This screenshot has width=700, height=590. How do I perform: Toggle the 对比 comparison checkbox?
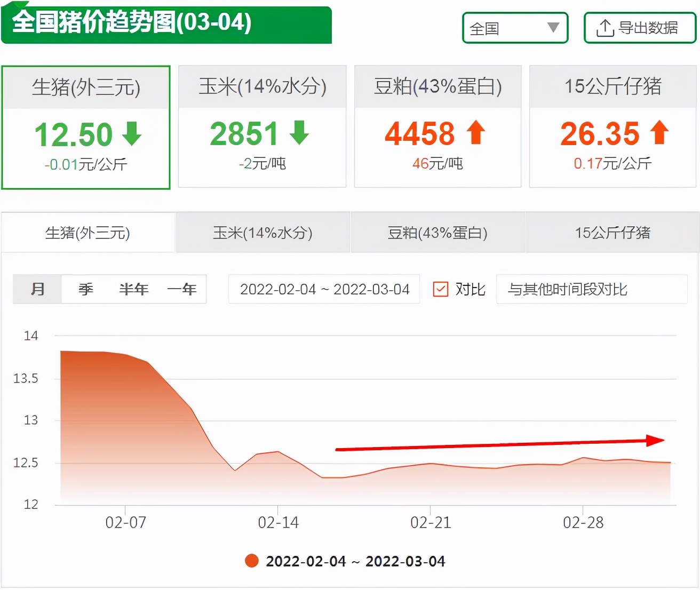(x=440, y=289)
